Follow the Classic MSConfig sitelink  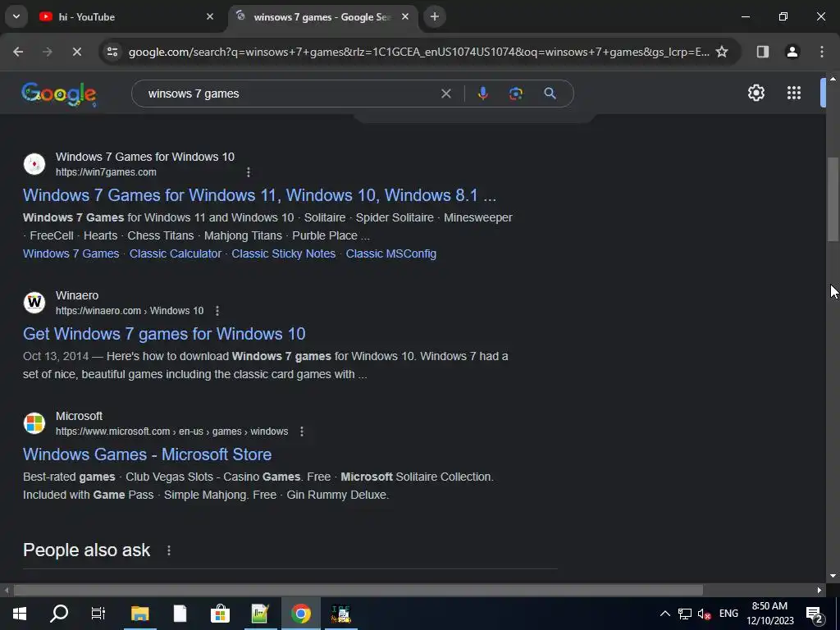click(x=391, y=253)
